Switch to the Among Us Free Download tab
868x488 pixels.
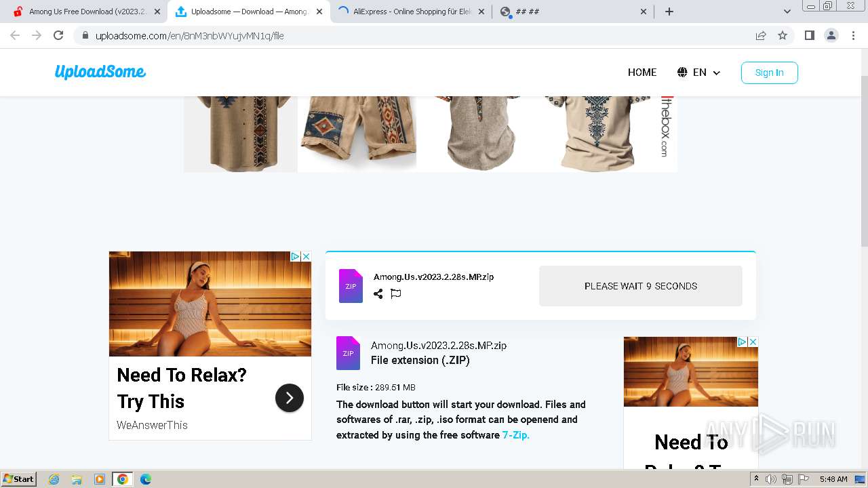pos(86,12)
